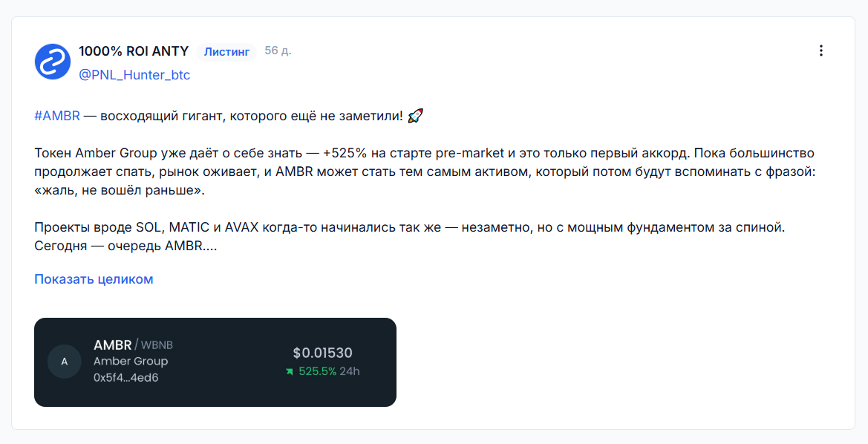Click the $0.01530 price on the card
Image resolution: width=868 pixels, height=444 pixels.
point(322,353)
